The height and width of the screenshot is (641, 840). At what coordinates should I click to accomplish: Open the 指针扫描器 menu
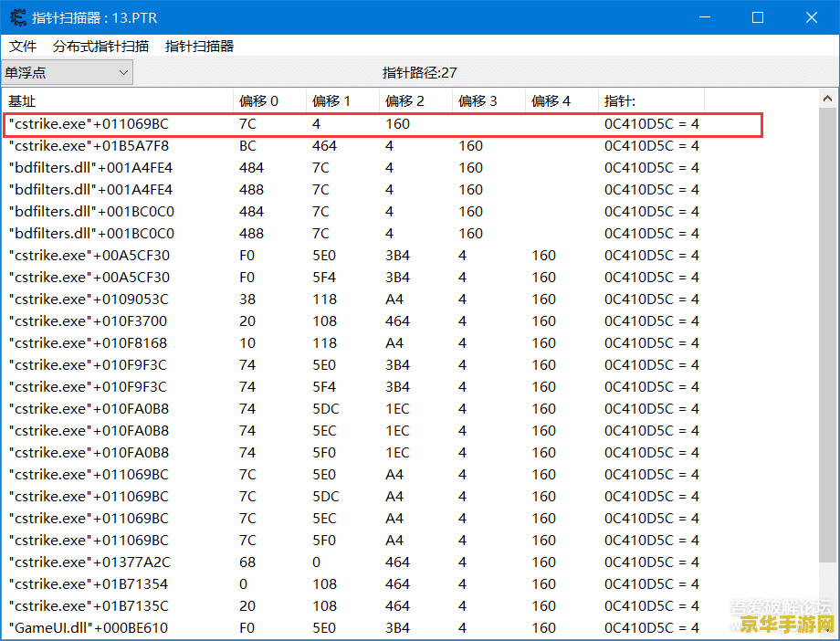[x=199, y=46]
